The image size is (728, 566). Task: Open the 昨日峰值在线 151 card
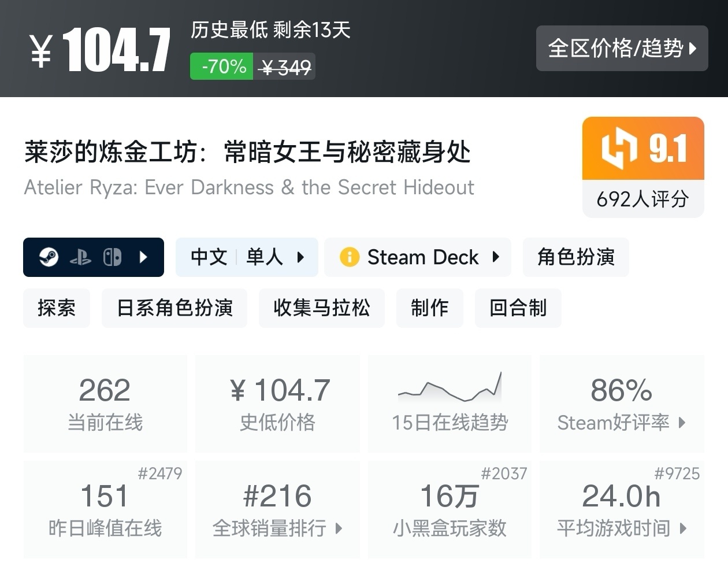(x=105, y=510)
